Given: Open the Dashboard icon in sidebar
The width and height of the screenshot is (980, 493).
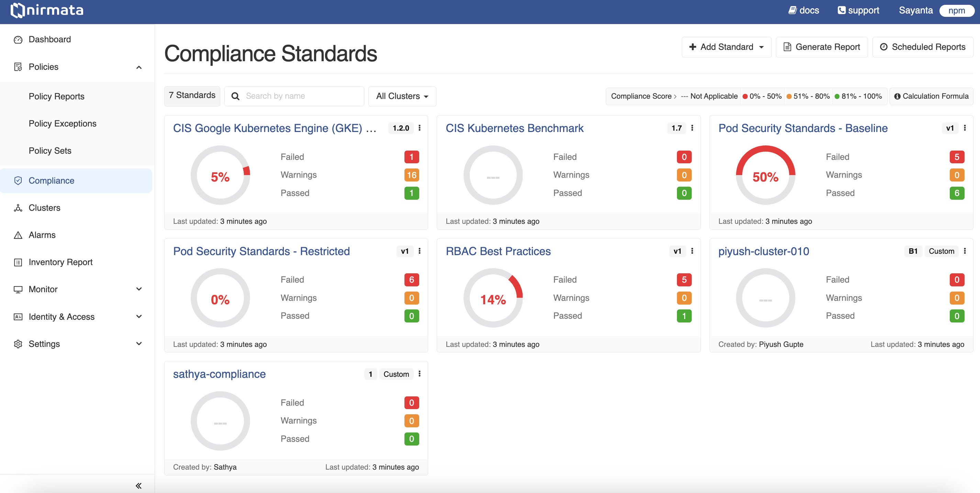Looking at the screenshot, I should pos(18,40).
